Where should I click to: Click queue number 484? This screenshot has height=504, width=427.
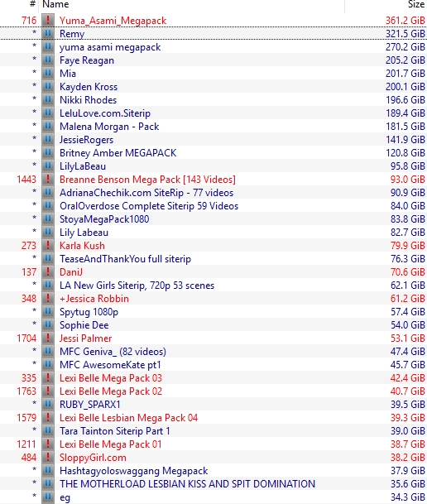coord(29,458)
